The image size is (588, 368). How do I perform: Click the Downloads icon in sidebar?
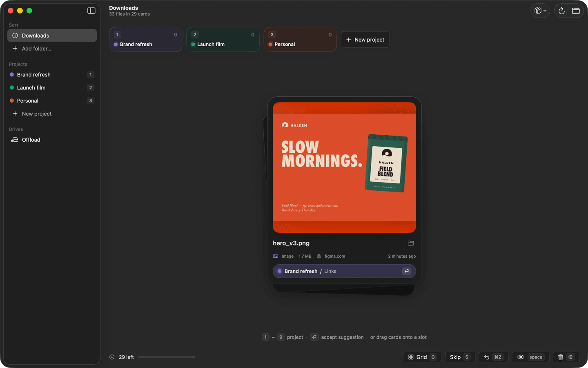coord(15,36)
